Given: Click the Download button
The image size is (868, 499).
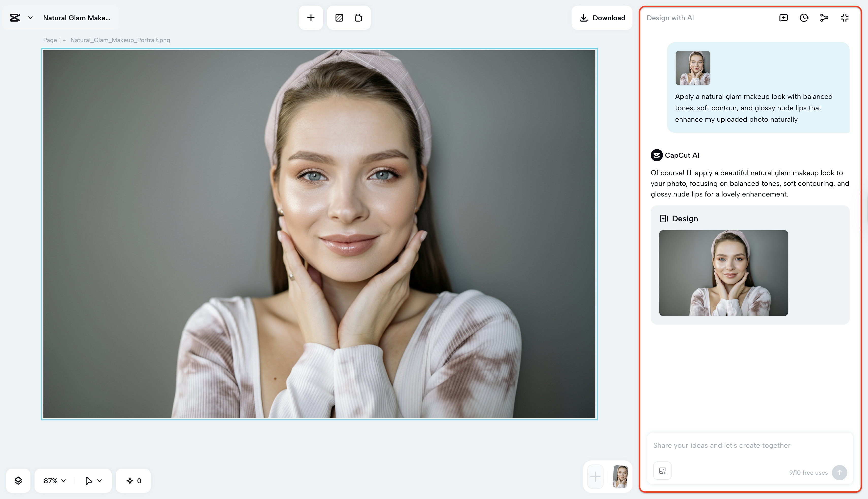Looking at the screenshot, I should pos(602,17).
